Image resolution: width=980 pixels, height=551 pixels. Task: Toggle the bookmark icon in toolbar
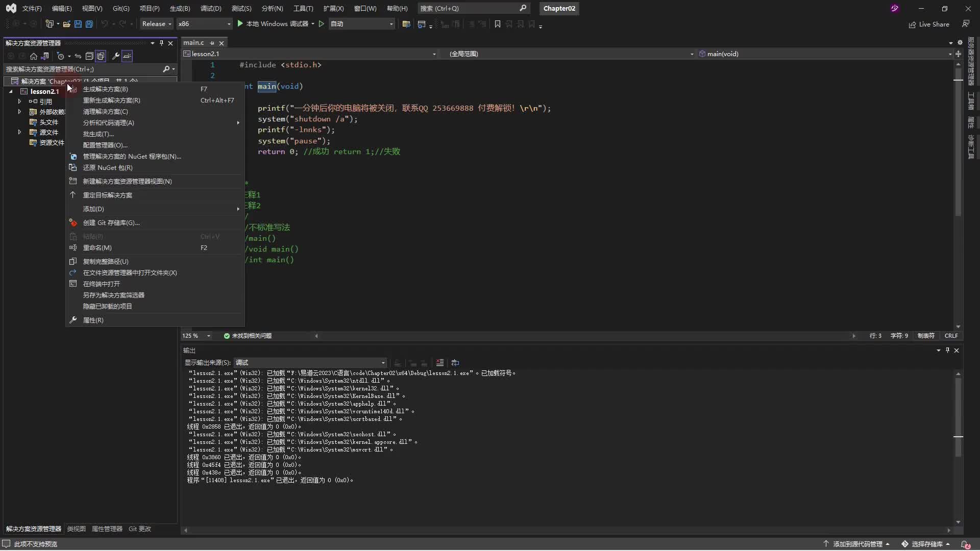click(x=498, y=24)
